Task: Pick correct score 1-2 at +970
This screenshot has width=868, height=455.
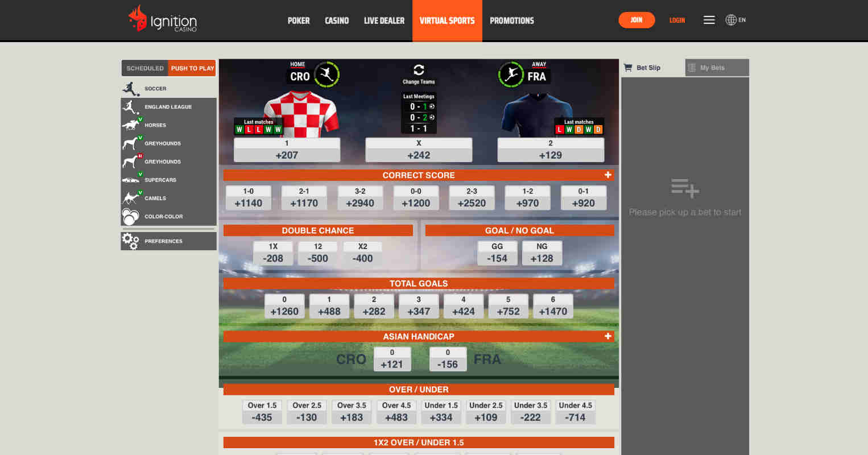Action: (527, 198)
